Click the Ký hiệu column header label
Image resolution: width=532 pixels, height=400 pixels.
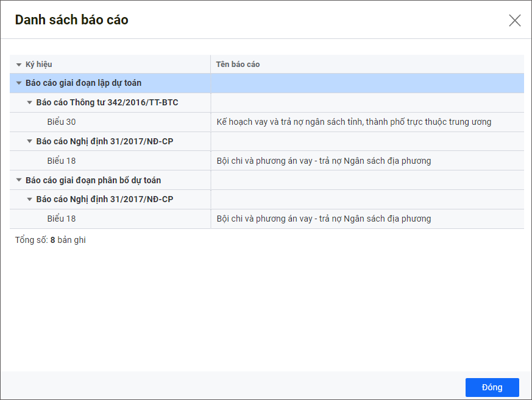[38, 65]
